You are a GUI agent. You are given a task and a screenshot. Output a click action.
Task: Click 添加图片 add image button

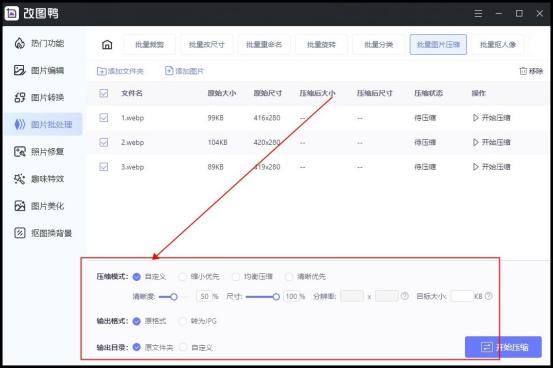coord(184,71)
